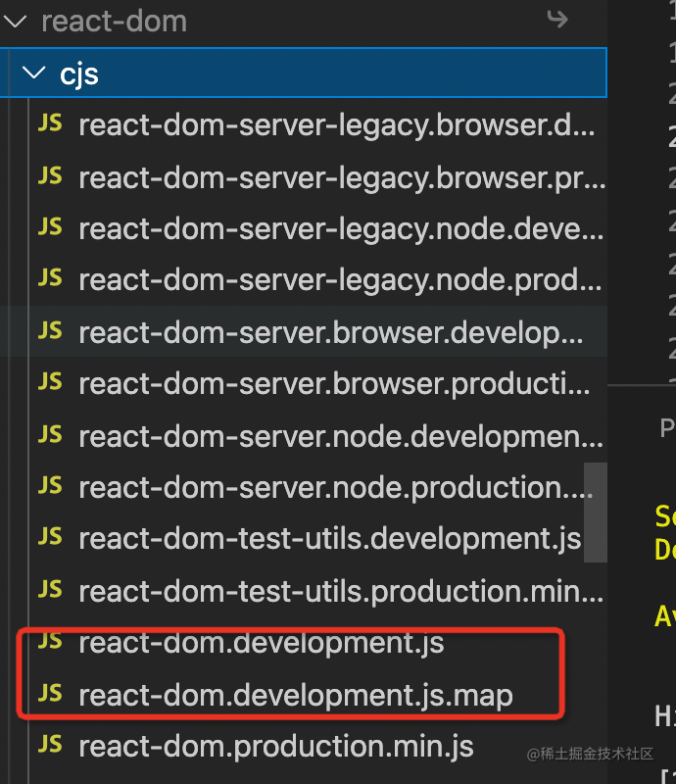Click JS icon of react-dom.development.js.map
The width and height of the screenshot is (676, 784).
50,693
